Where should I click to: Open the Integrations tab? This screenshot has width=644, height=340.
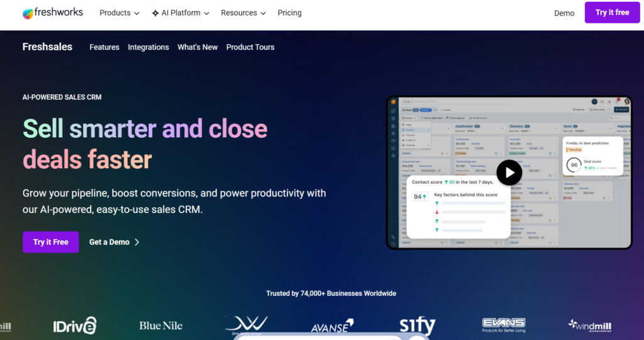[148, 47]
